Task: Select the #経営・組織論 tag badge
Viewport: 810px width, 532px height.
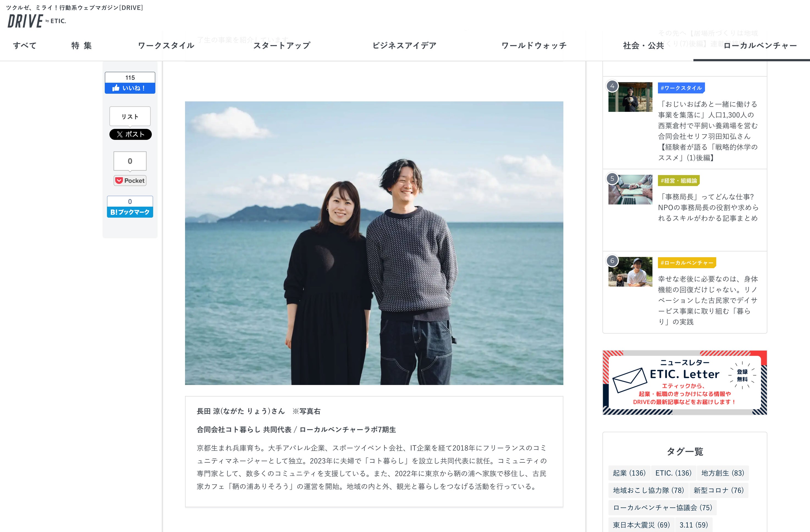Action: 679,181
